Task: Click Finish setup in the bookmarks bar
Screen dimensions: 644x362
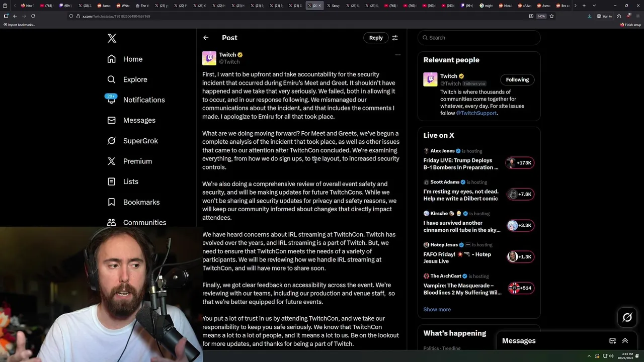Action: coord(630,25)
